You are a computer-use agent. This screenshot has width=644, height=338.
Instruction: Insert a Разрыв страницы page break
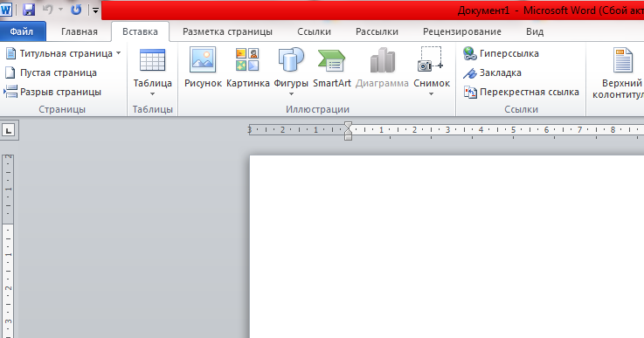[52, 92]
